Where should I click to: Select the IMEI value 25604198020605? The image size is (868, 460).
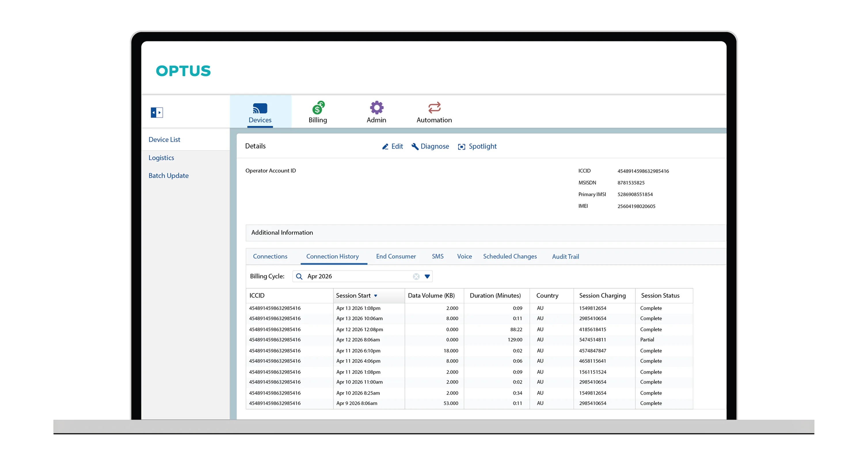[636, 206]
